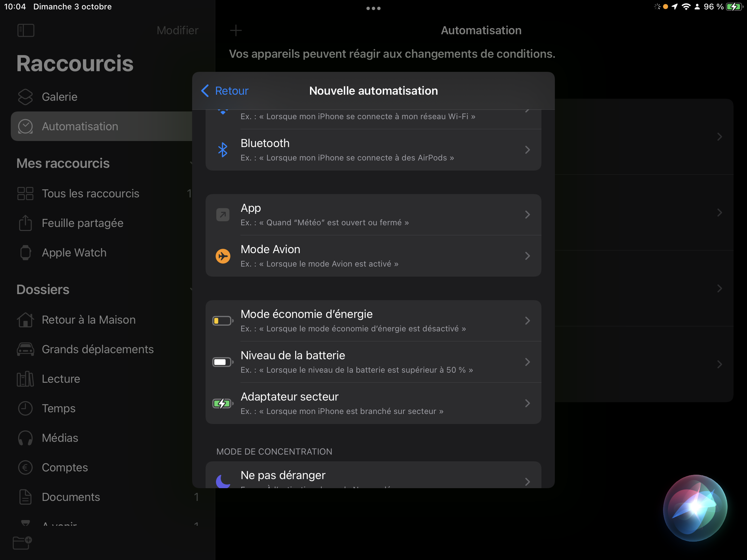Open the Retour à la Maison folder
Viewport: 747px width, 560px height.
pos(88,320)
